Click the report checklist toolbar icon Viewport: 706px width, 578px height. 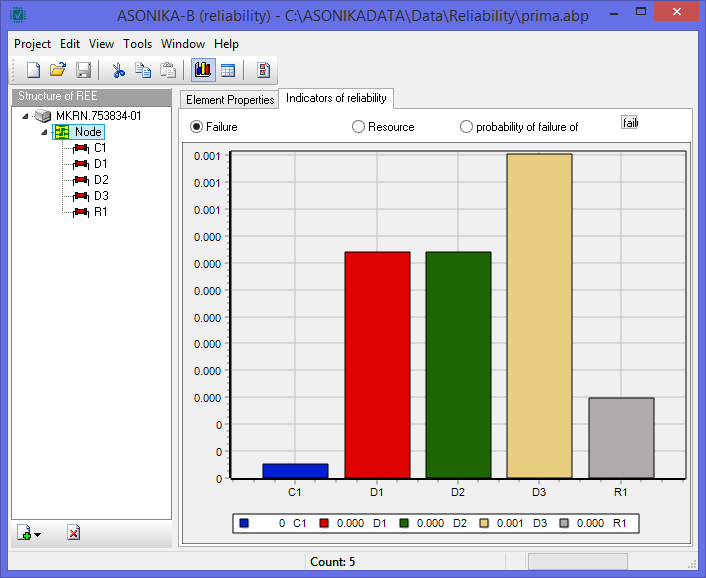click(x=264, y=70)
